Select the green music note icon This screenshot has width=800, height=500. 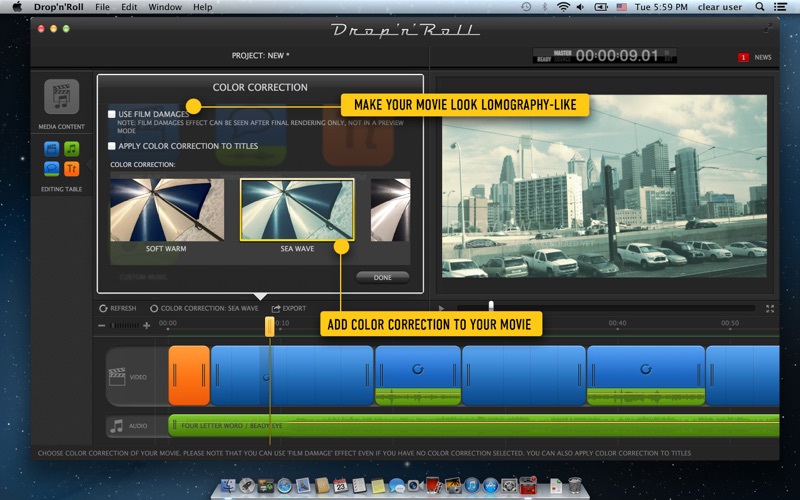(71, 149)
